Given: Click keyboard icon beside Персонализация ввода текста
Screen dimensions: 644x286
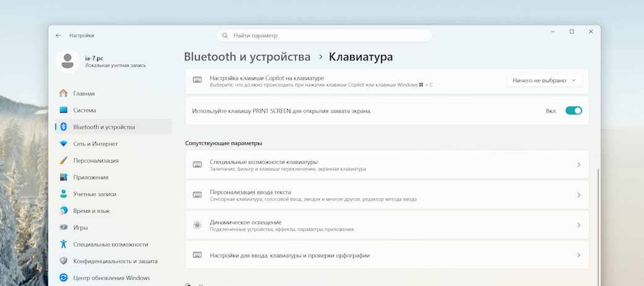Looking at the screenshot, I should pos(197,195).
